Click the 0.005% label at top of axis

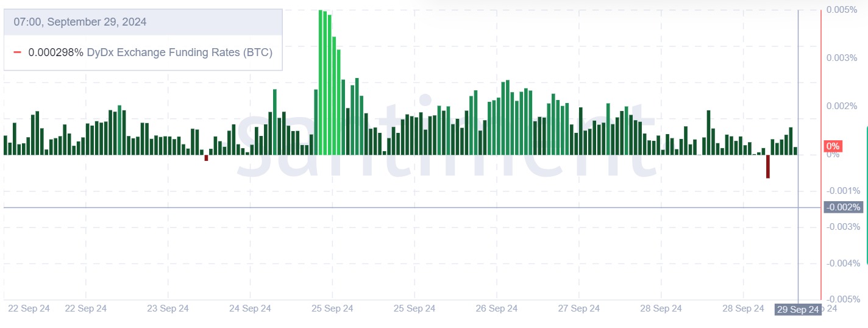tap(844, 10)
